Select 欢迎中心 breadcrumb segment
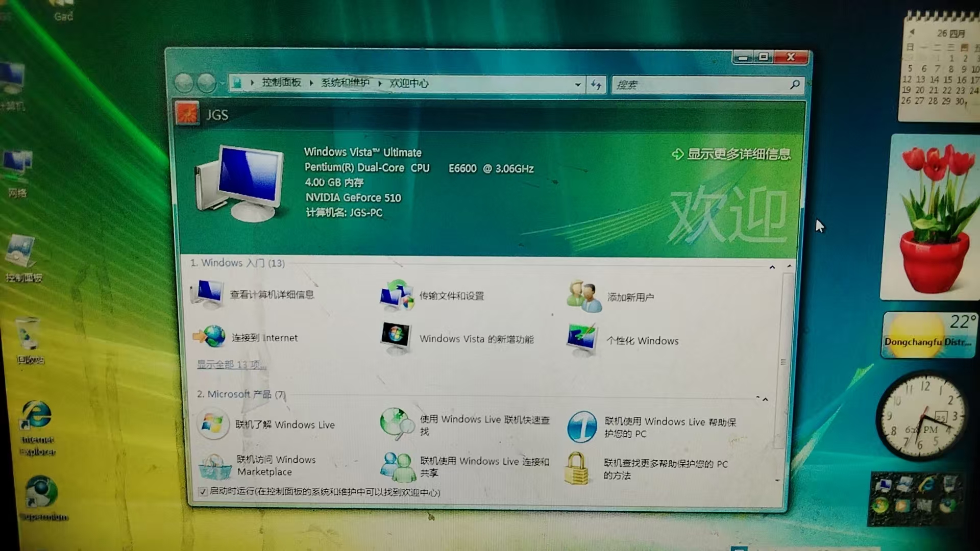 click(409, 83)
